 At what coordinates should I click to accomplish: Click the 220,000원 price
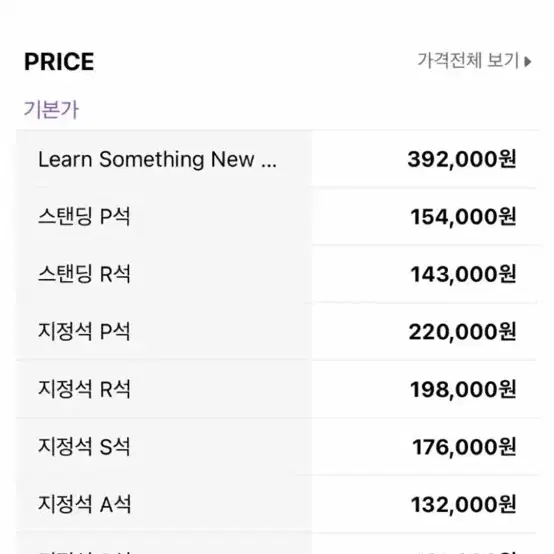pos(462,332)
